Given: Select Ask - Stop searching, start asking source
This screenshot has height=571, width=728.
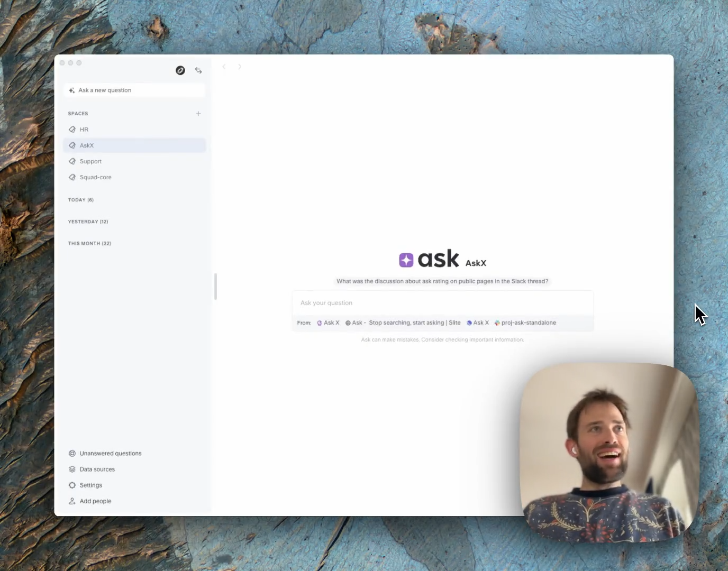Looking at the screenshot, I should (x=403, y=323).
